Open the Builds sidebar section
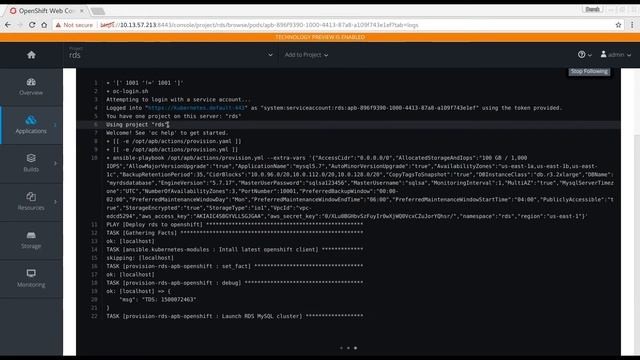Viewport: 640px width, 360px height. [x=31, y=163]
